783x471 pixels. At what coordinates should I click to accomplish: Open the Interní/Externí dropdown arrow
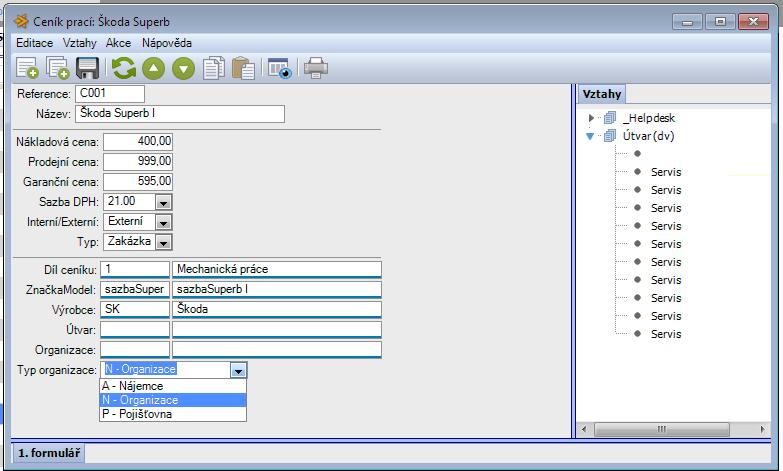coord(163,222)
